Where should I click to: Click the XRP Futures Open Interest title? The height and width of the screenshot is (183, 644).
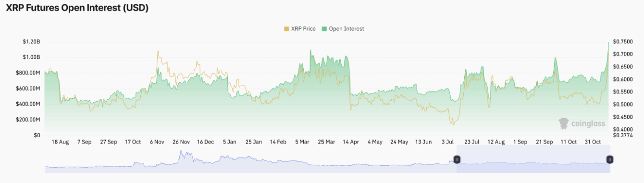tap(77, 8)
